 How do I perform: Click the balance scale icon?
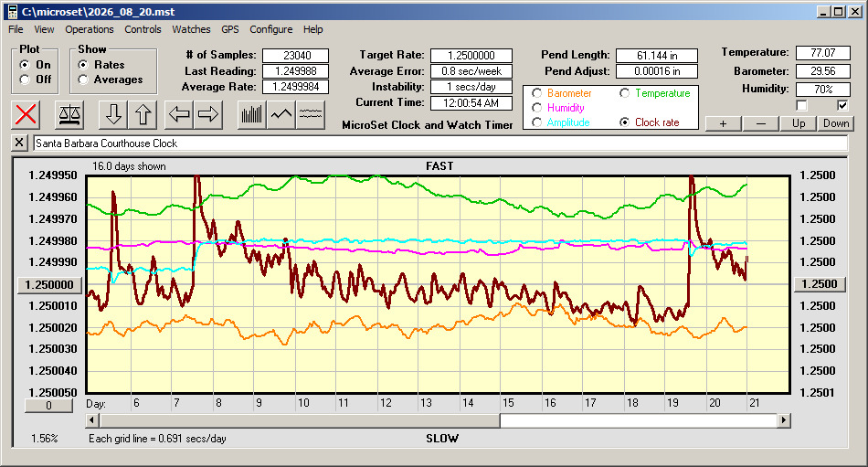[69, 114]
